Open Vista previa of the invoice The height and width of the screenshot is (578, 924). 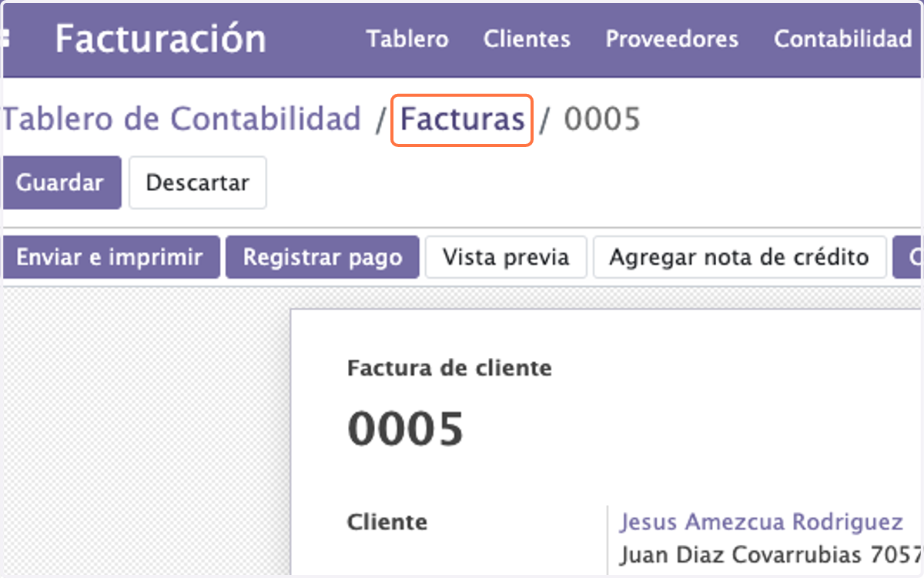(506, 257)
